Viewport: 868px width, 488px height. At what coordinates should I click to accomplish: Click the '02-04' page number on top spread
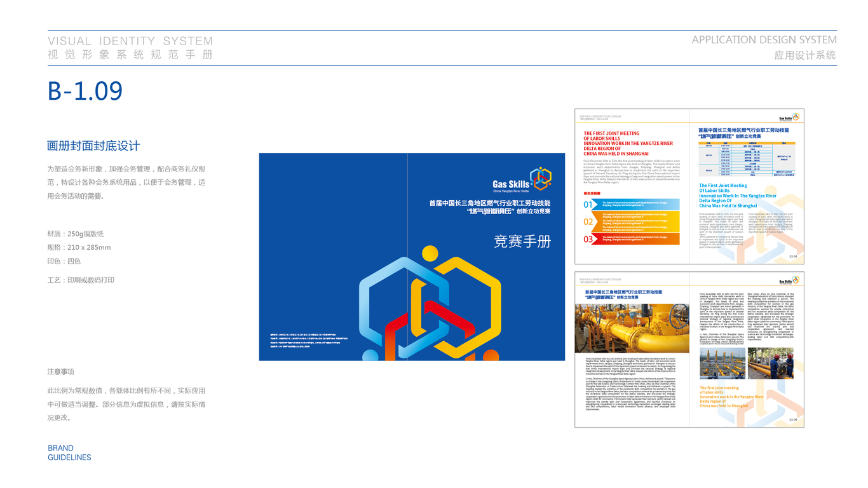click(x=793, y=256)
